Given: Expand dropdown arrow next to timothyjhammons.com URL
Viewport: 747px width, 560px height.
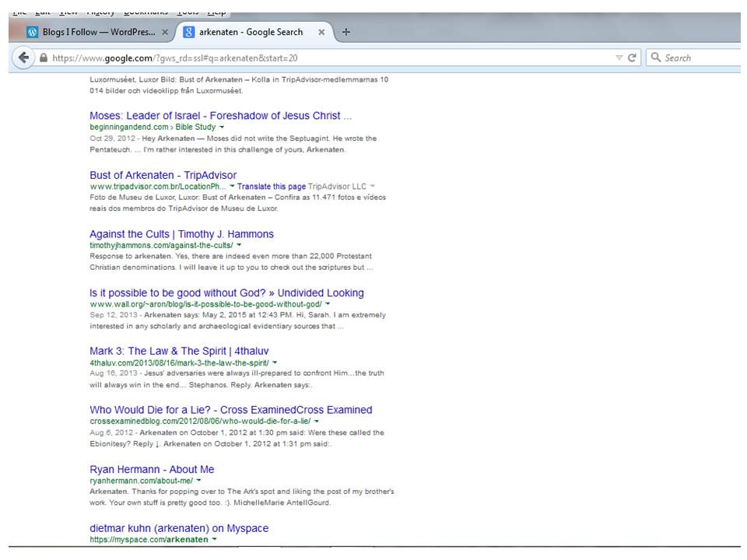Looking at the screenshot, I should pos(239,245).
